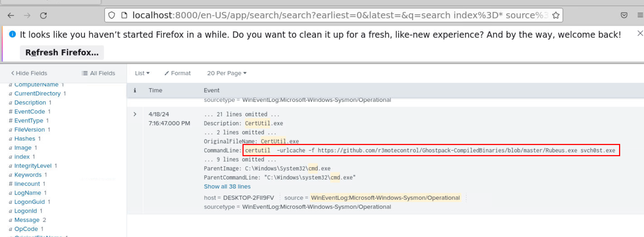Click the ParentImage cmd.exe path
The width and height of the screenshot is (644, 237).
tap(288, 168)
